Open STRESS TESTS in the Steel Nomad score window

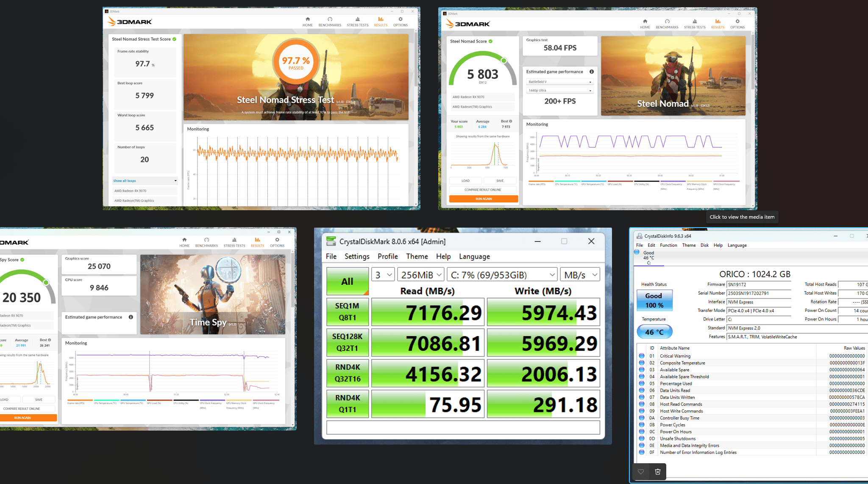(695, 24)
